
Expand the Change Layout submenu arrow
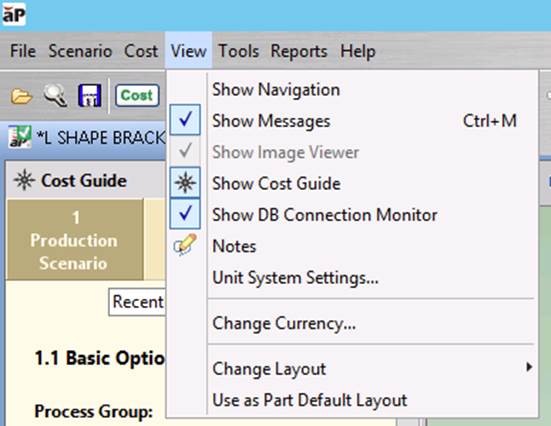(x=529, y=367)
